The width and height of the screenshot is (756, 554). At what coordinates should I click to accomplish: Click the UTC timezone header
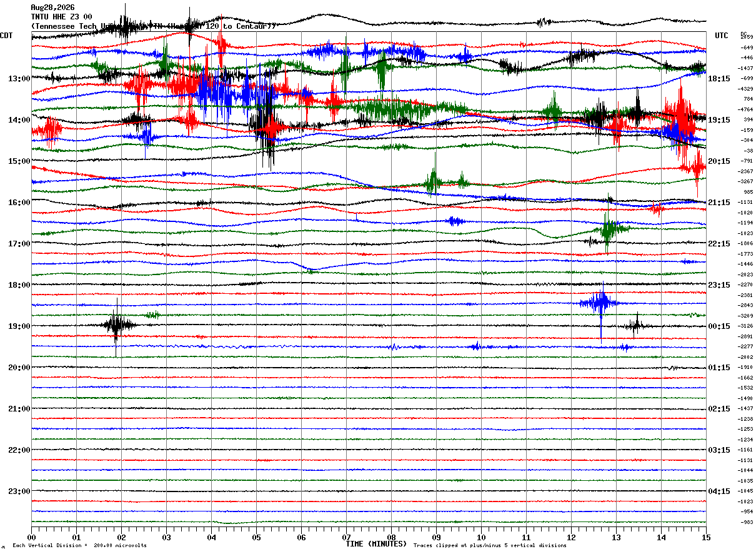[722, 36]
